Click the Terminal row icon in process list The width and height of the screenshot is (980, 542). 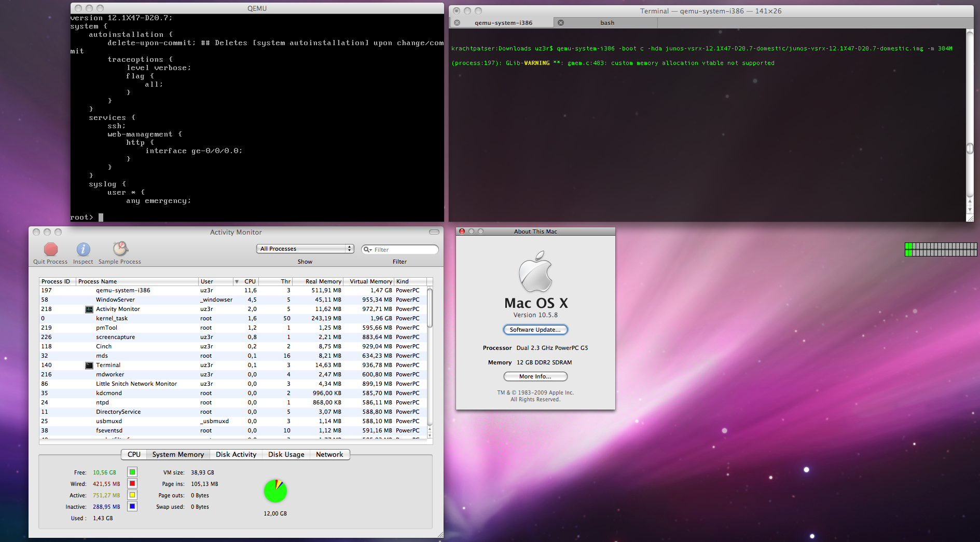coord(89,365)
